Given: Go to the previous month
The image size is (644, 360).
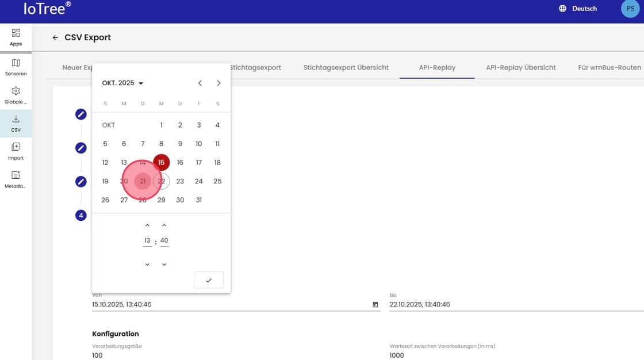Looking at the screenshot, I should point(200,83).
